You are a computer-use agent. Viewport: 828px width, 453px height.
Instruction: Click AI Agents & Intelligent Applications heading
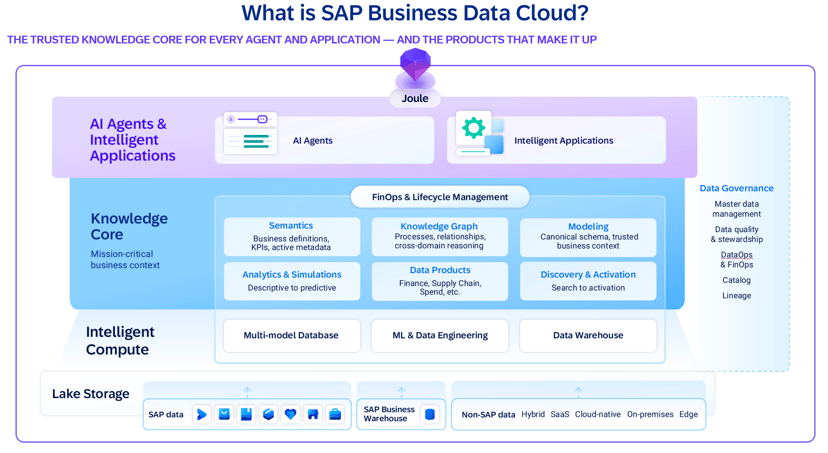click(x=133, y=139)
